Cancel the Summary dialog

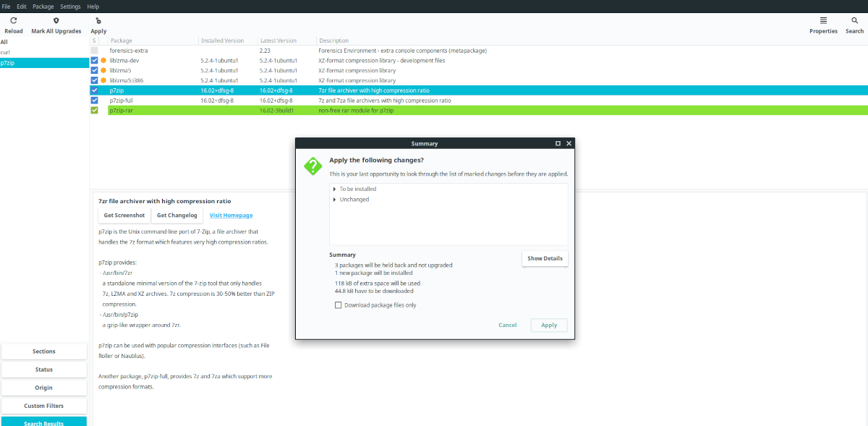click(508, 325)
